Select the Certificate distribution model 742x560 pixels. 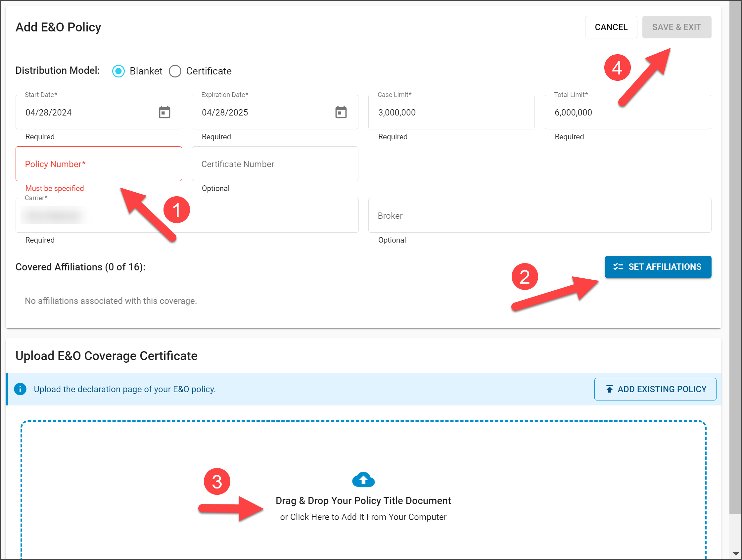pyautogui.click(x=175, y=71)
